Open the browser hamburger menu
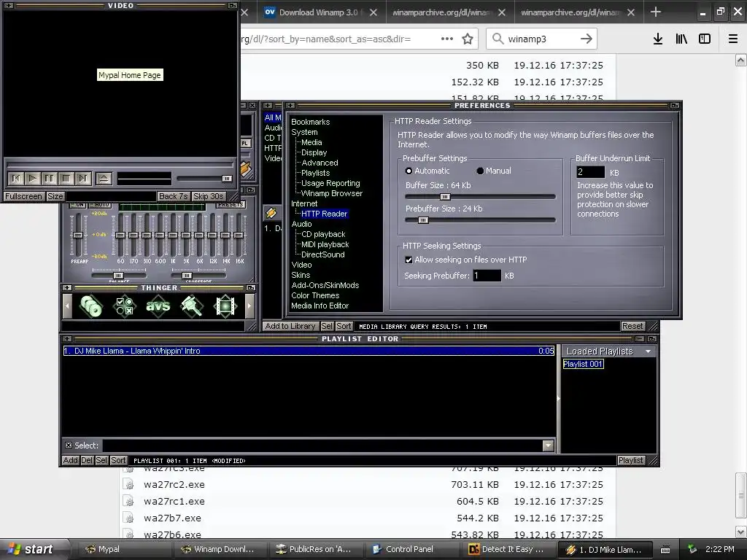Screen dimensions: 747x560 733,39
